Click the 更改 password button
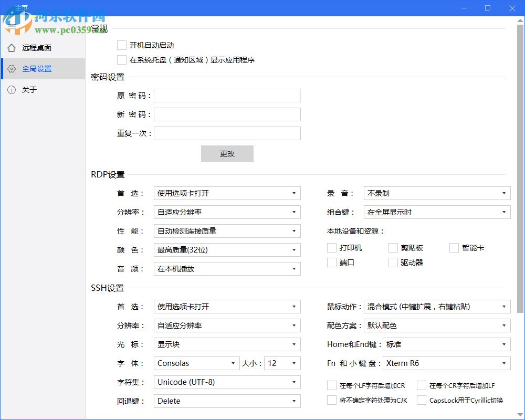The width and height of the screenshot is (525, 420). (227, 153)
